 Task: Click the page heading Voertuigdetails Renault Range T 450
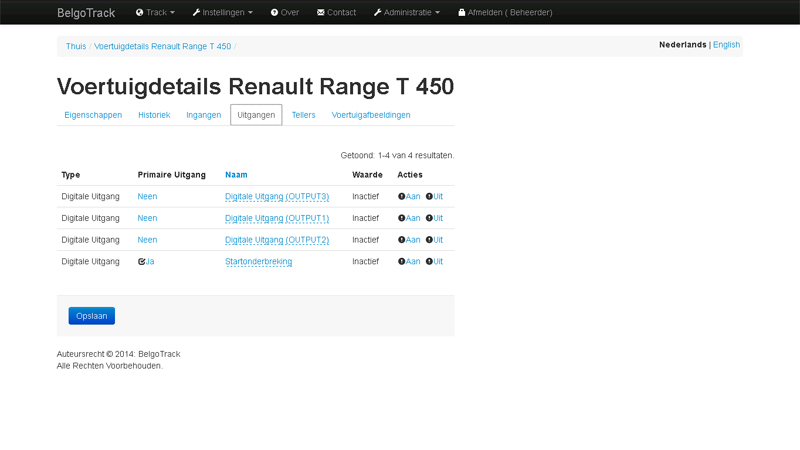pos(255,86)
